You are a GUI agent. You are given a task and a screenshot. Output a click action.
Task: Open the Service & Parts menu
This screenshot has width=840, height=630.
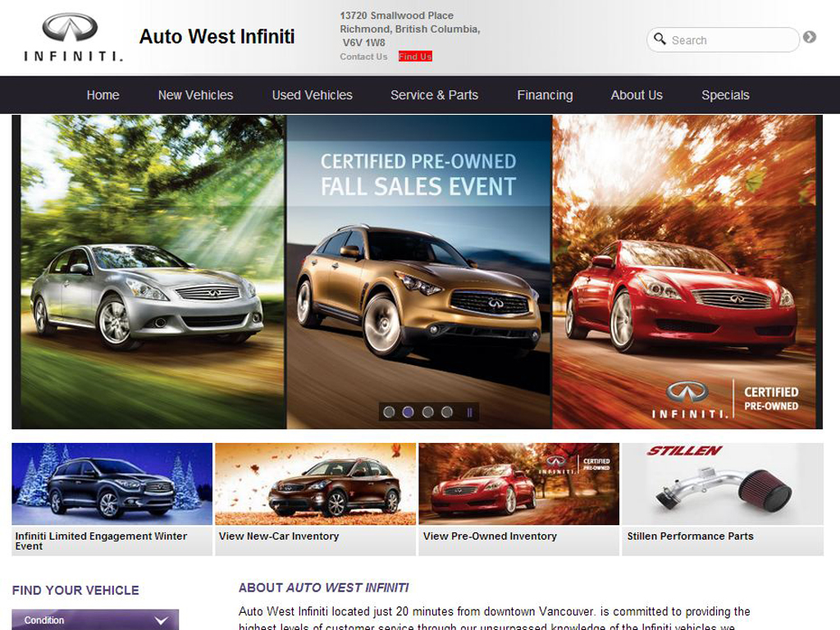click(435, 95)
